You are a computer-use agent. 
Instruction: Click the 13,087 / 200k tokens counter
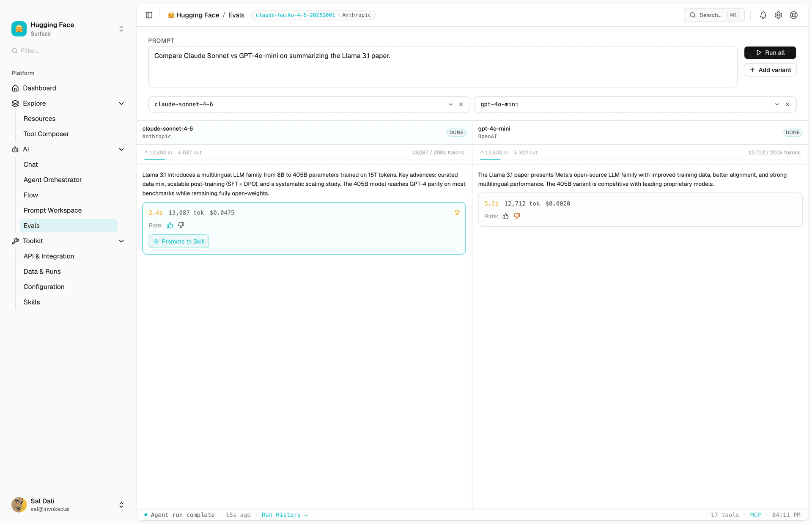[x=438, y=153]
